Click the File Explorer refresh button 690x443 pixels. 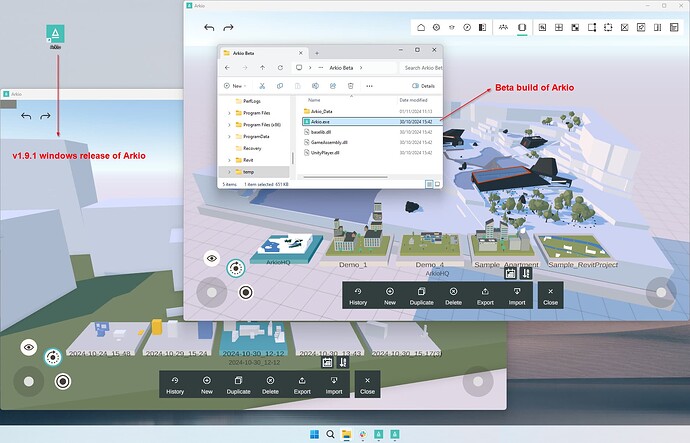click(x=280, y=68)
